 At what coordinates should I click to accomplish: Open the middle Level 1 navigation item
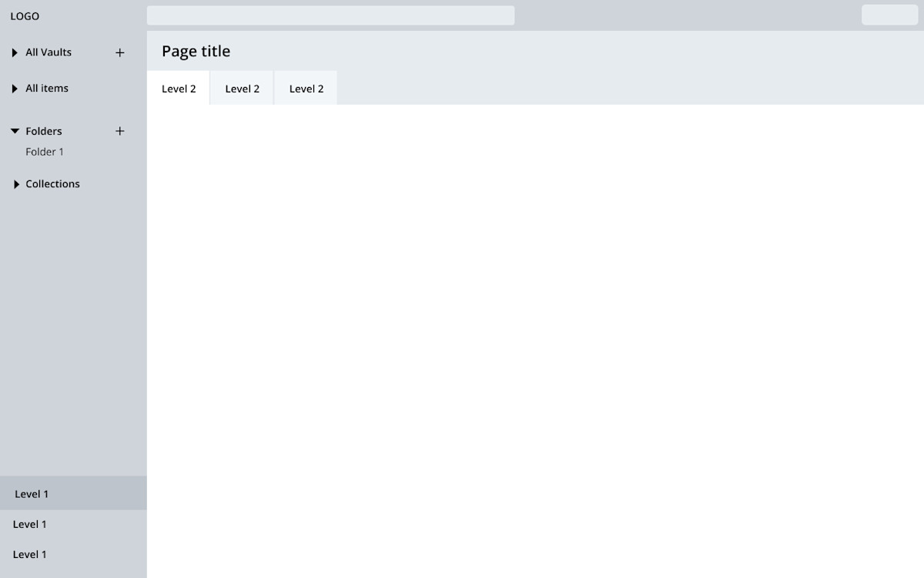[x=30, y=524]
